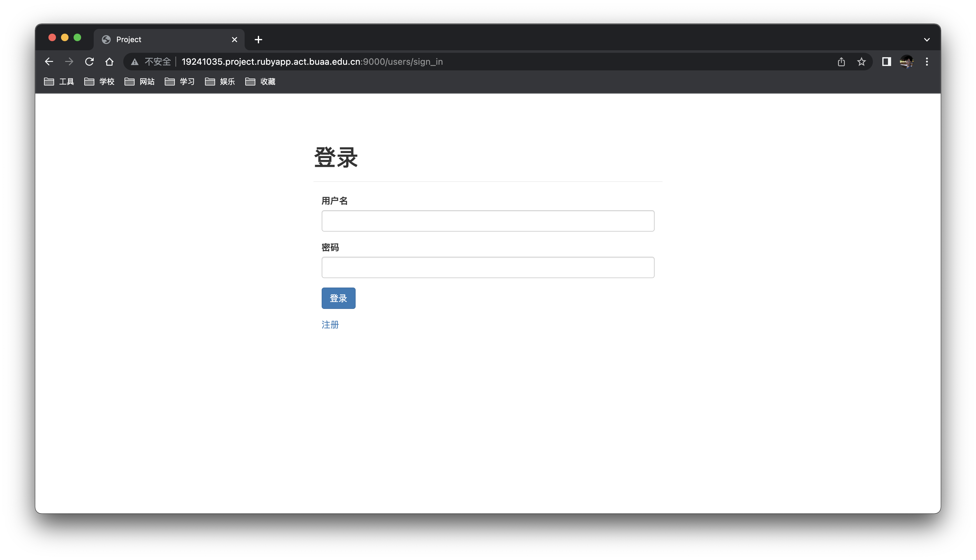Close the Project tab
Image resolution: width=976 pixels, height=560 pixels.
coord(234,40)
